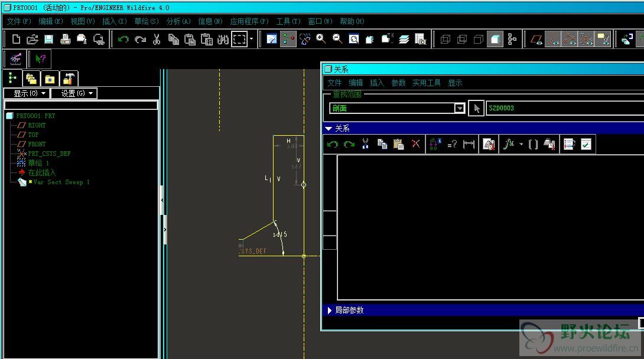Click the binoculars search icon

(x=223, y=40)
